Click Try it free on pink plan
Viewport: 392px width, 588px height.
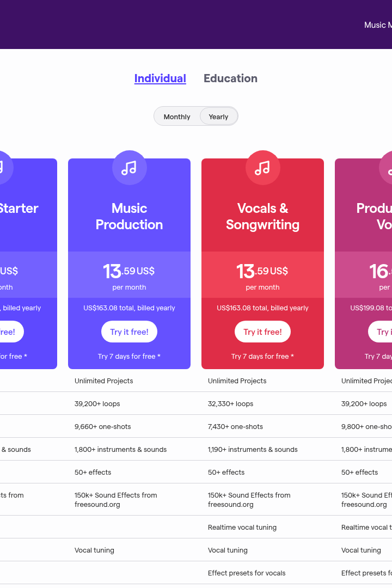point(381,332)
